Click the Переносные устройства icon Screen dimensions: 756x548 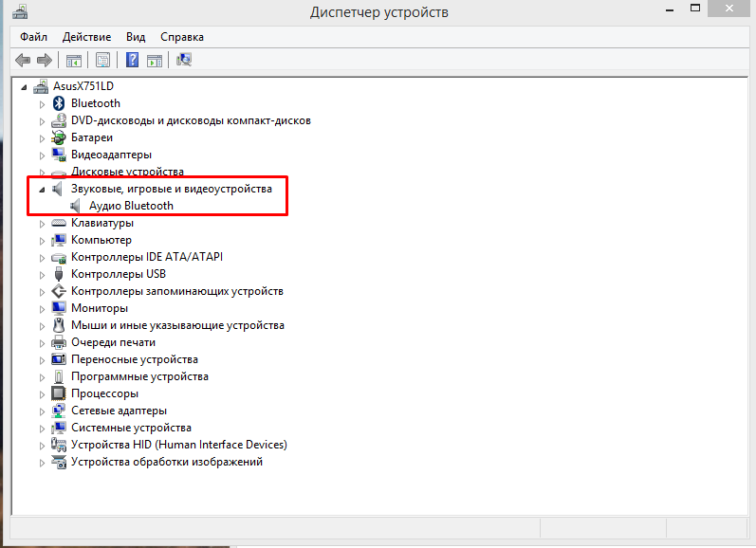pyautogui.click(x=59, y=359)
